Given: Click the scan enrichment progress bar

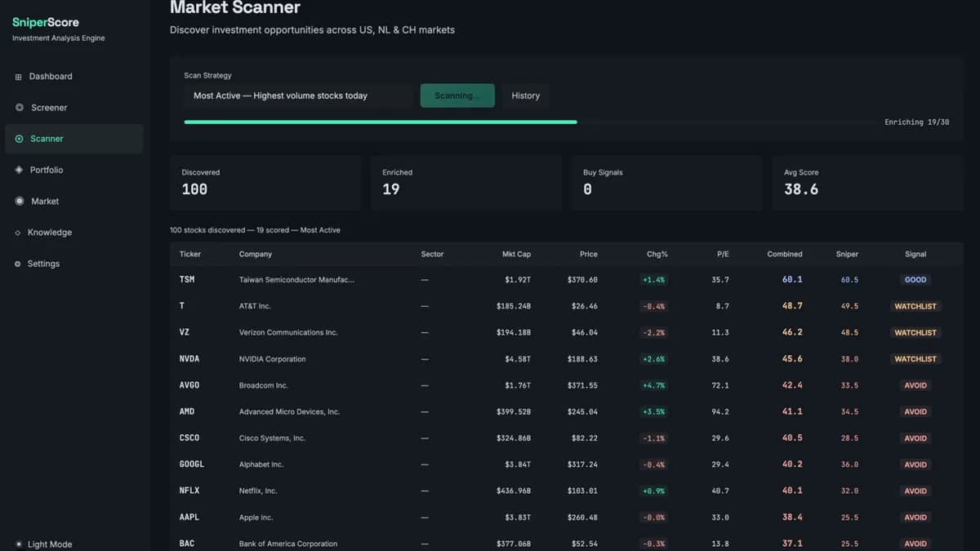Looking at the screenshot, I should coord(530,122).
